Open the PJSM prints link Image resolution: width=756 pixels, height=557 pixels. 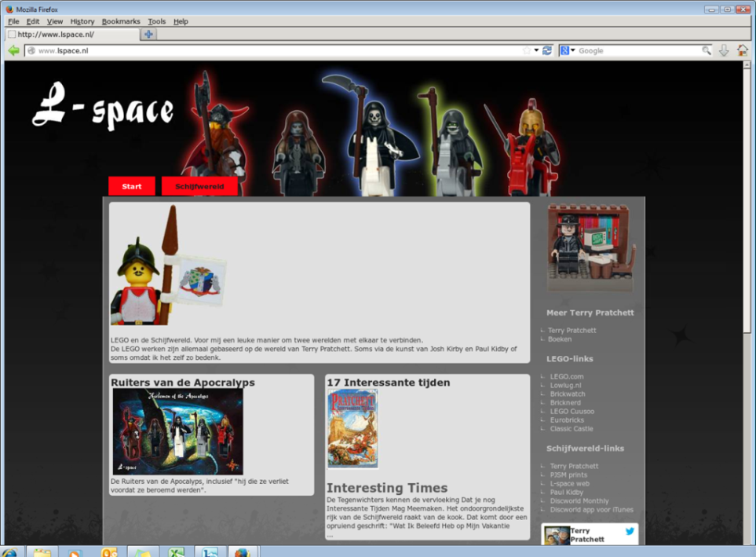pos(568,475)
